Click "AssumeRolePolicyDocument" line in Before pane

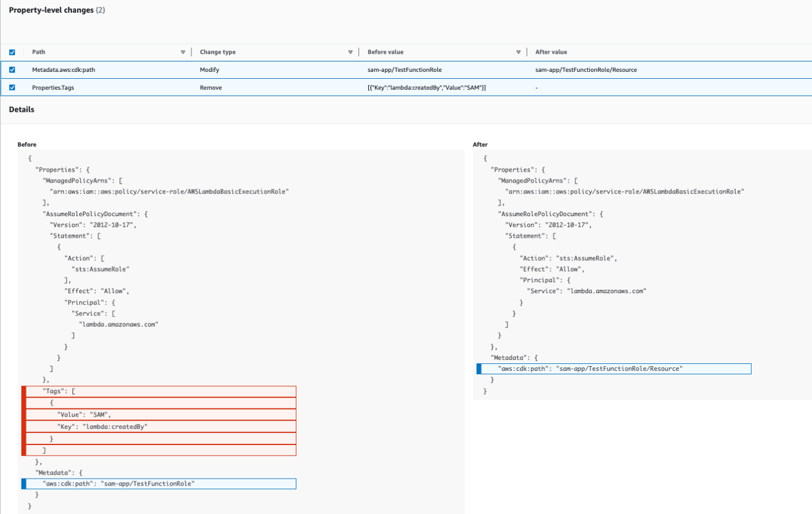point(95,214)
